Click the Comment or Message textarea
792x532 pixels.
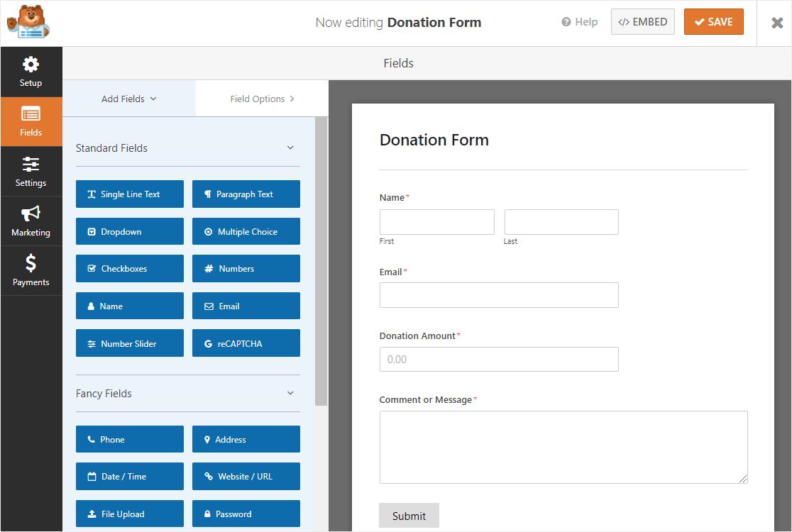coord(563,447)
